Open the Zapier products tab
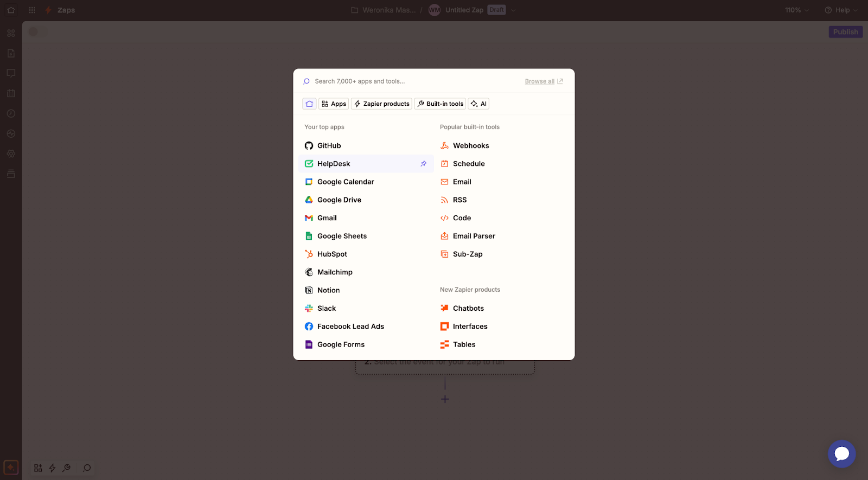 point(381,104)
